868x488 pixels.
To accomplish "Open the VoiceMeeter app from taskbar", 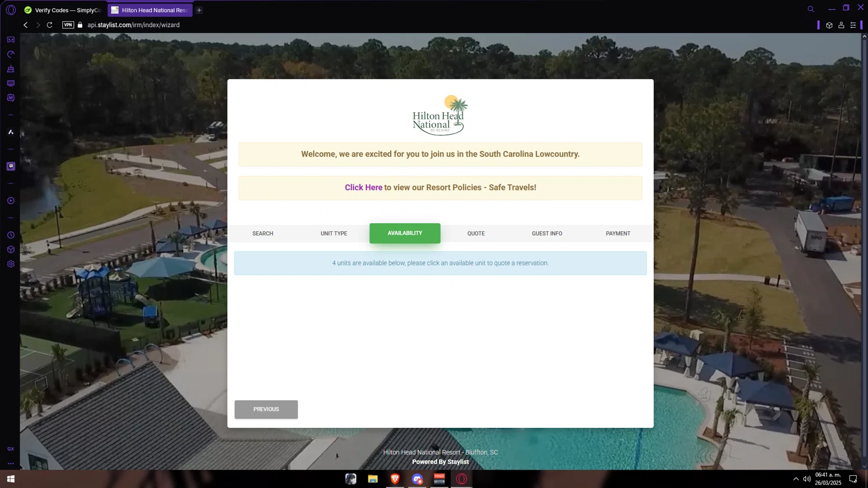I will 439,479.
